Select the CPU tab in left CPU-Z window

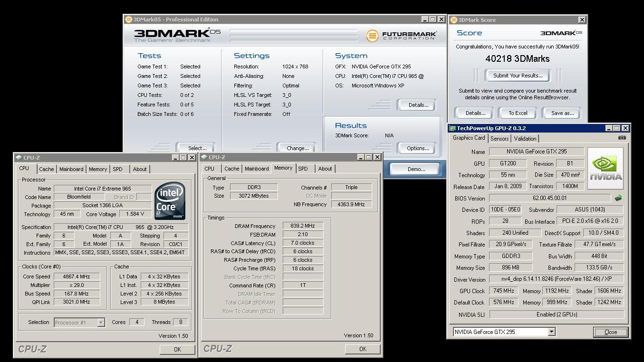tap(24, 168)
